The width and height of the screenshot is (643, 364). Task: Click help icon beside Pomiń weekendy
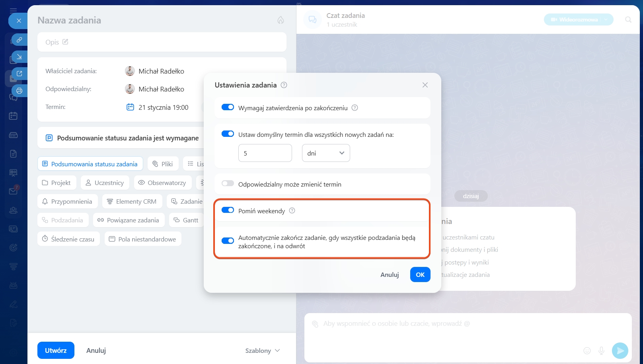tap(292, 210)
